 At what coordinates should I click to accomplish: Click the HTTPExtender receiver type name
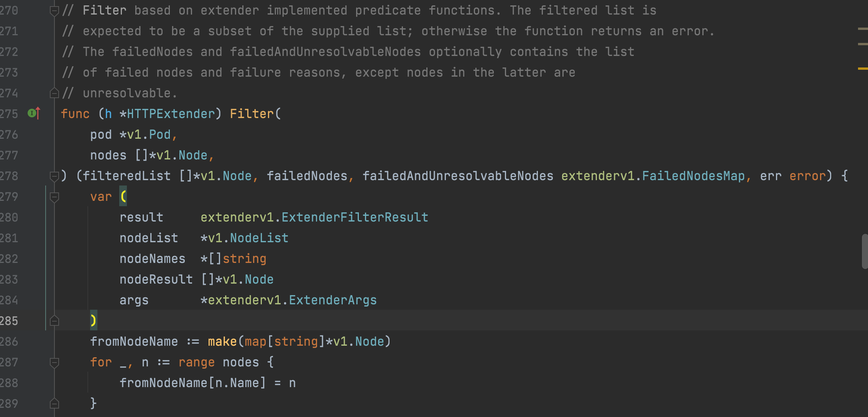click(171, 114)
